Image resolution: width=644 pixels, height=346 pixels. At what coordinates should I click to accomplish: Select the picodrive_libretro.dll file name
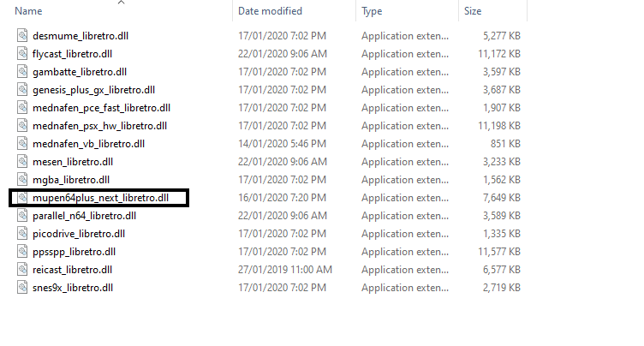pyautogui.click(x=79, y=234)
